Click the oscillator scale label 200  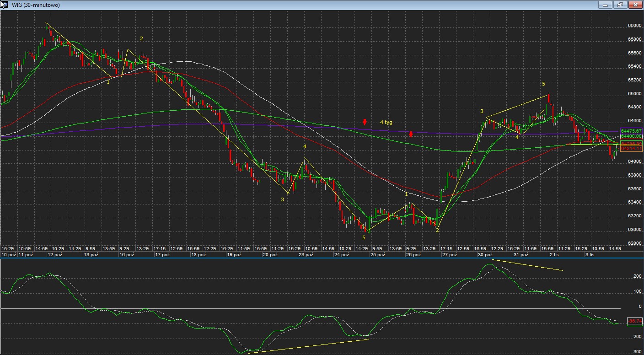(x=637, y=276)
